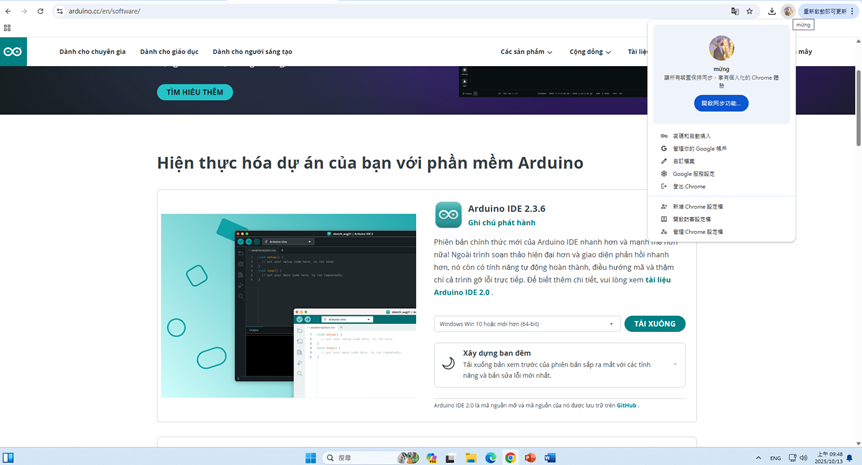Viewport: 862px width, 465px height.
Task: Bookmark this page with the star icon
Action: pyautogui.click(x=750, y=11)
